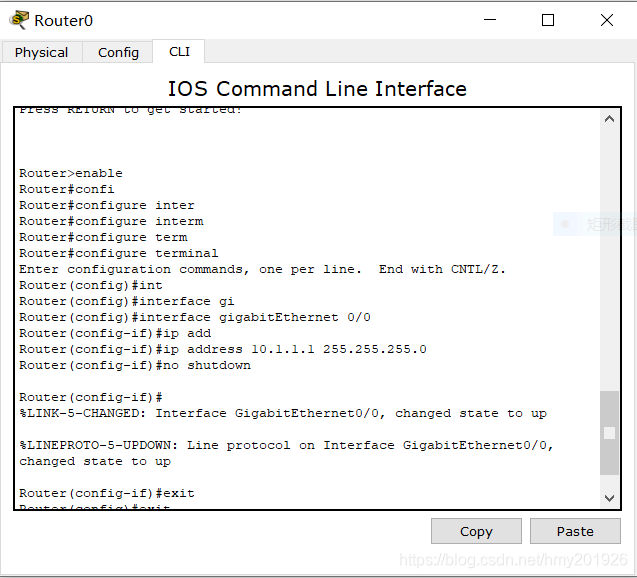The width and height of the screenshot is (637, 578).
Task: Click the 'Router(config-if)#exit' line
Action: tap(107, 493)
